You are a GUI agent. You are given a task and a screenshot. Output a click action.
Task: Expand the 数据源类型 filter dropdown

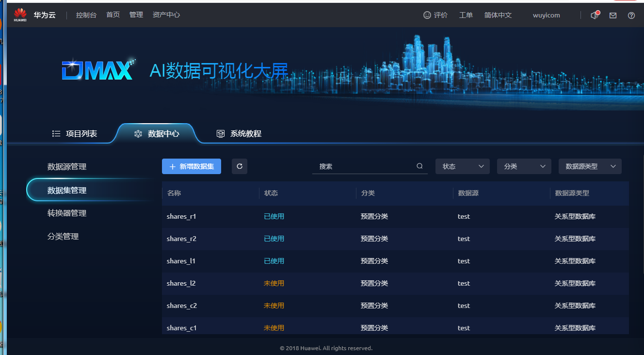tap(590, 166)
